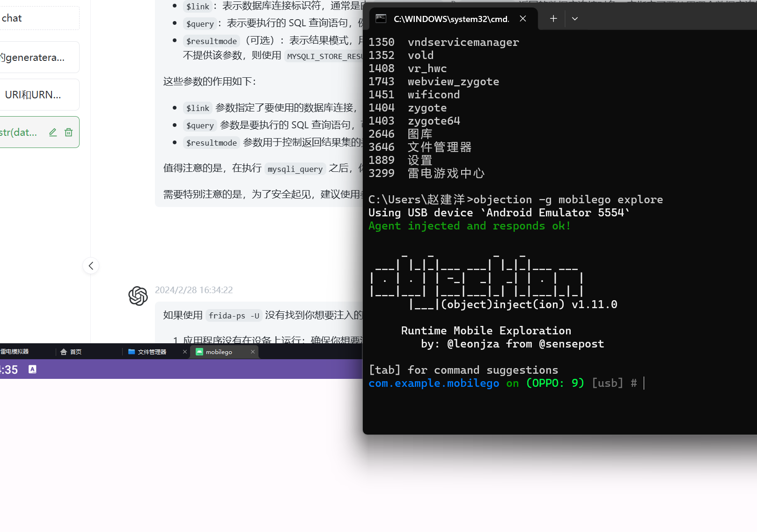Click 'webview_zygote' process line in terminal

pyautogui.click(x=434, y=81)
